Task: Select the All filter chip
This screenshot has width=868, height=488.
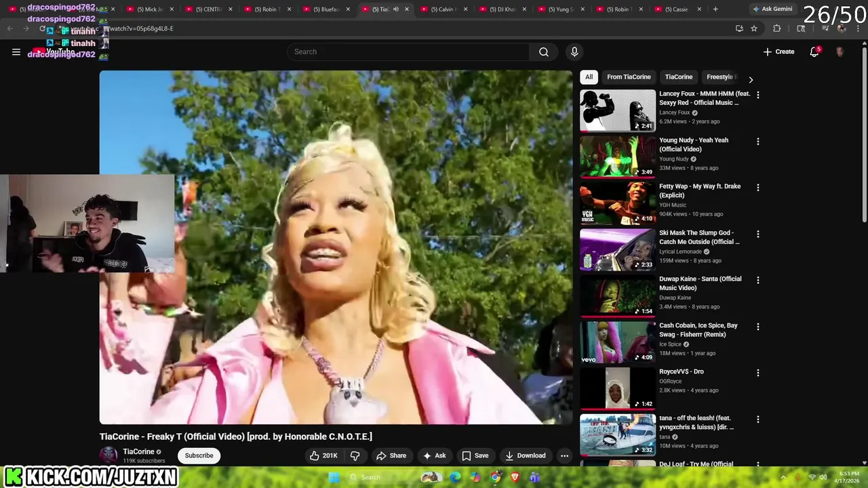Action: [589, 77]
